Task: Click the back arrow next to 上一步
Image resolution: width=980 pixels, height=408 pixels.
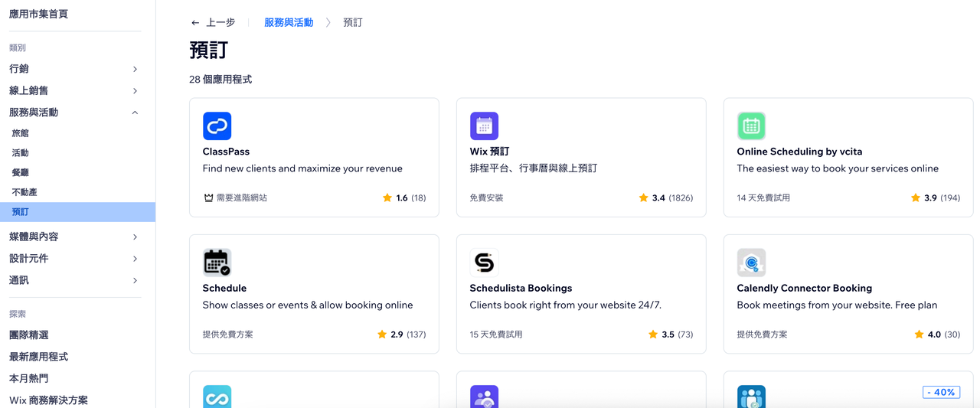Action: (x=195, y=23)
